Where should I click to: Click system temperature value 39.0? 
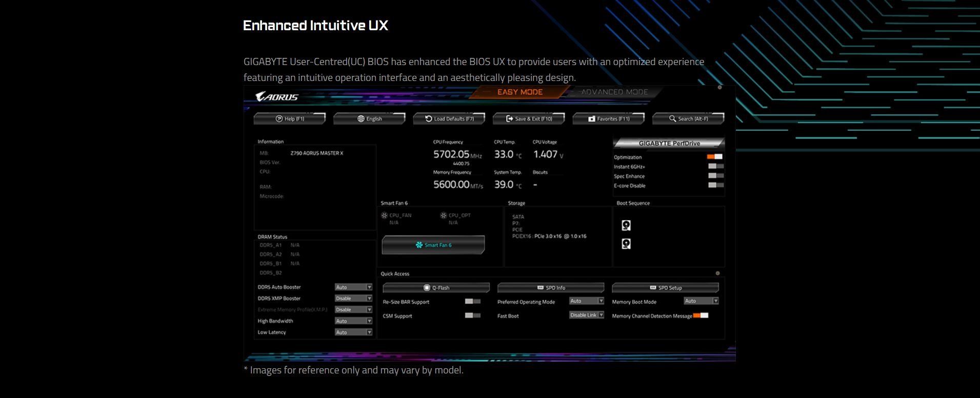click(x=504, y=184)
